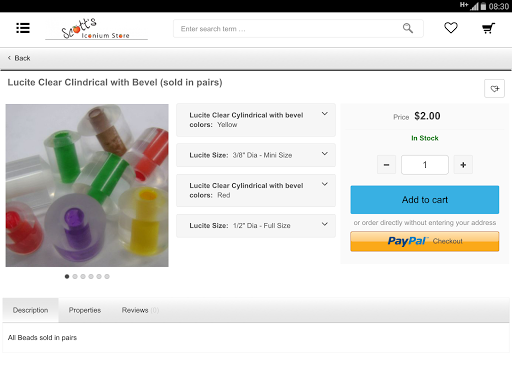Screen dimensions: 512x384
Task: Open Lucite Size dropdown set to 3/8" Dia
Action: 256,155
